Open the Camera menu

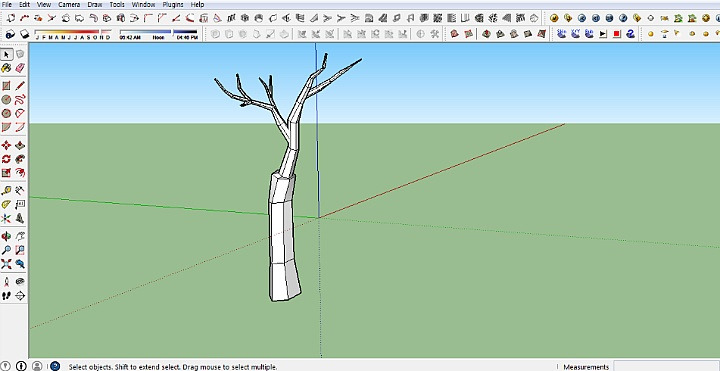[69, 4]
